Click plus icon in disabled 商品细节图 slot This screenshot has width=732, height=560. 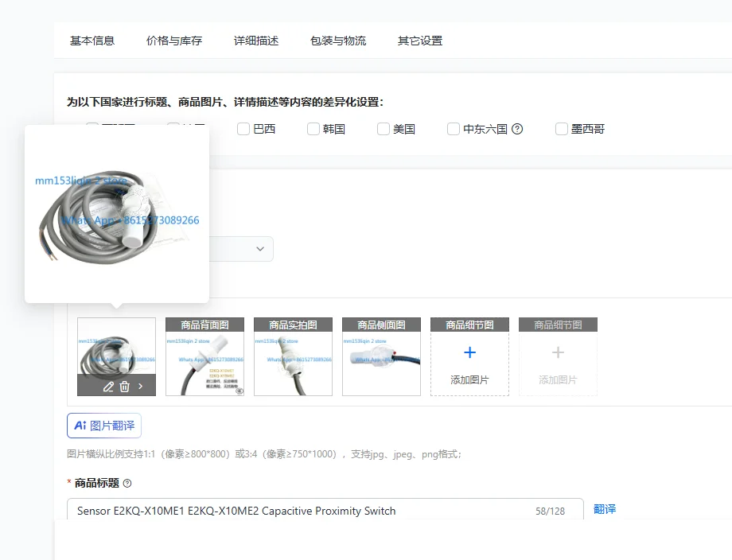(x=558, y=352)
